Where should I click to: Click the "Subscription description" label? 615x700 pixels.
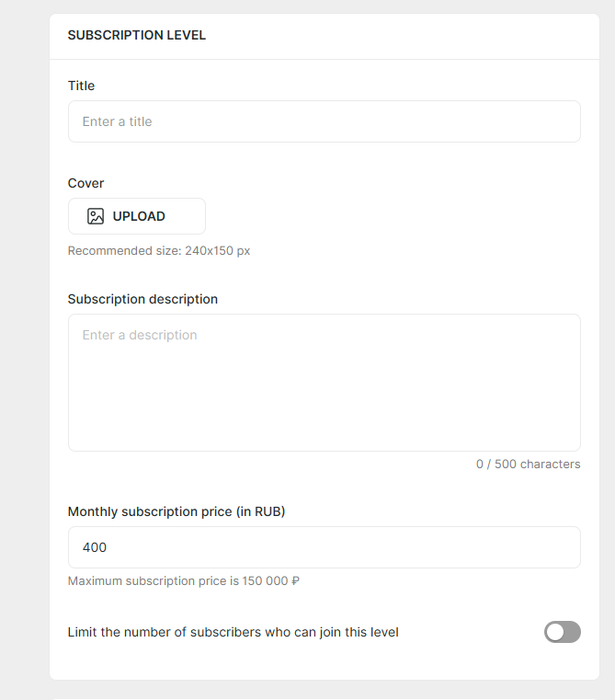click(x=142, y=299)
